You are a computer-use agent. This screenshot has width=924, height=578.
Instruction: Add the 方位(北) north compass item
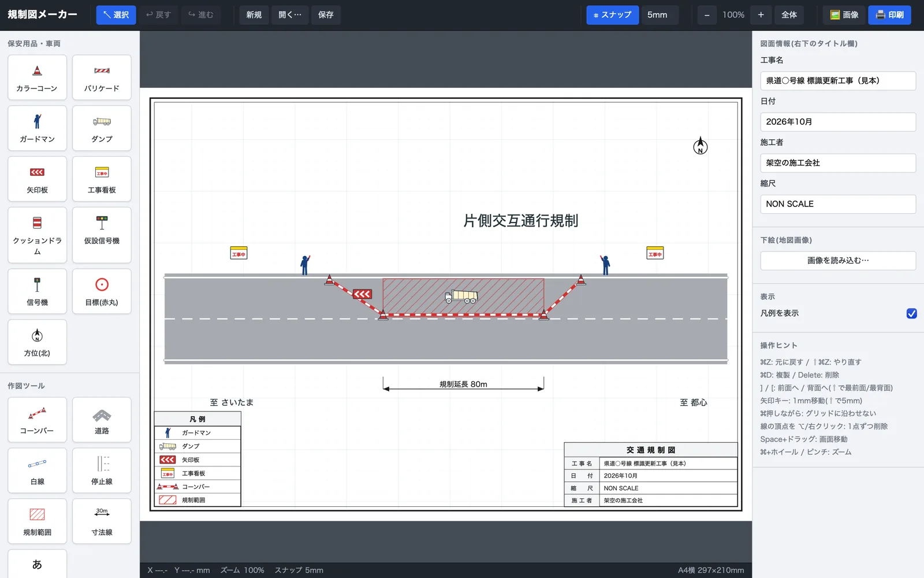(x=37, y=342)
